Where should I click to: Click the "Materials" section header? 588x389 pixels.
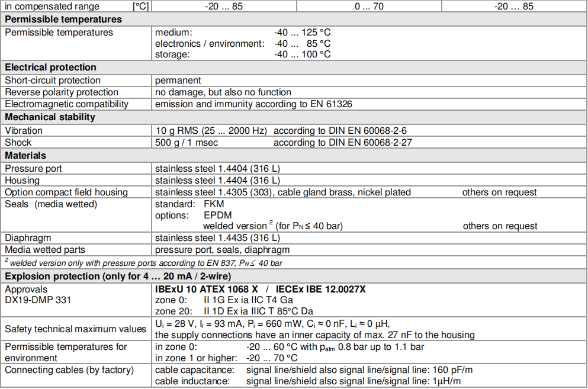(x=25, y=155)
